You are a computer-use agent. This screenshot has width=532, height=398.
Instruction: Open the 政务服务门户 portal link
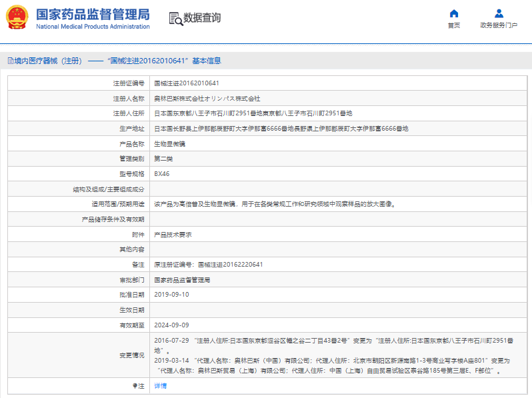tap(499, 25)
